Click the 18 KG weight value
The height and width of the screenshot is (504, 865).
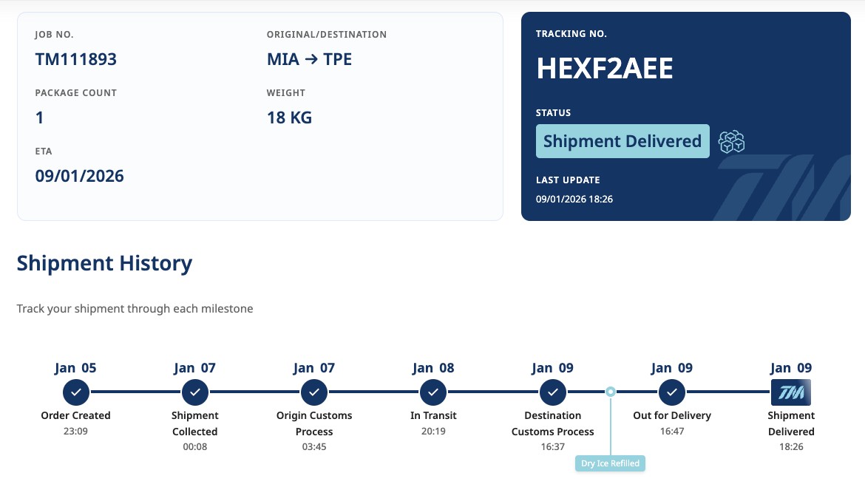[x=289, y=118]
